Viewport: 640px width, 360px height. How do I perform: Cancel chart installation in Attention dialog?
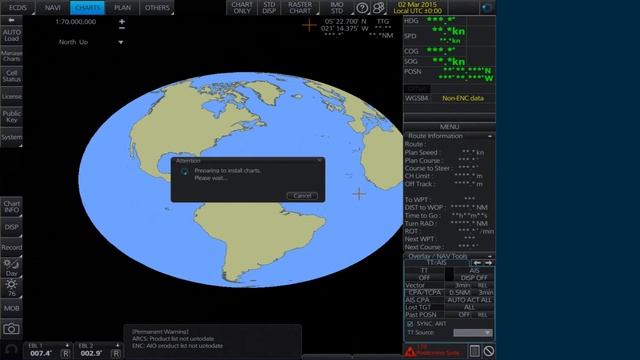pos(302,196)
